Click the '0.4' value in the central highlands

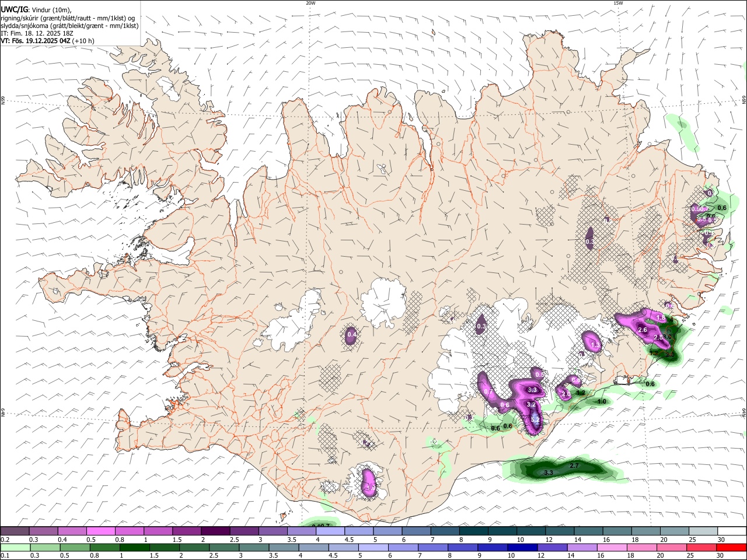pos(352,334)
